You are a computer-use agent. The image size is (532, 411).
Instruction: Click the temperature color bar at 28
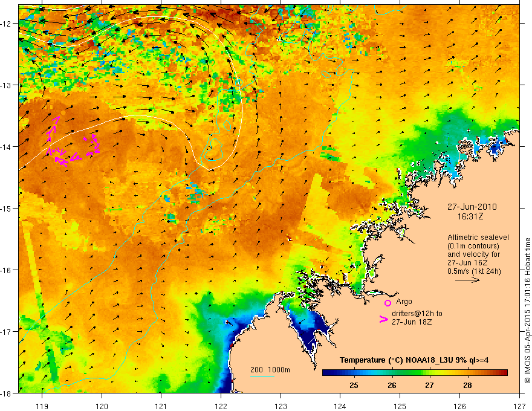click(x=467, y=372)
